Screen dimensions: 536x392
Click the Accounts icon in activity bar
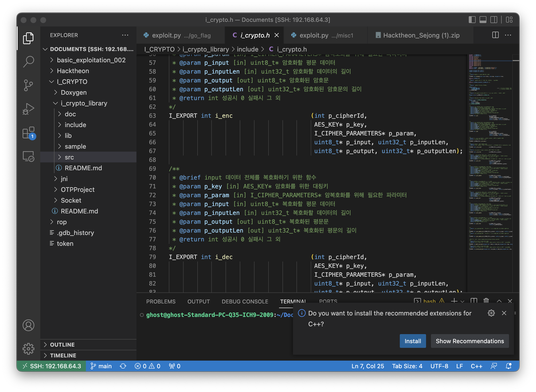(28, 326)
